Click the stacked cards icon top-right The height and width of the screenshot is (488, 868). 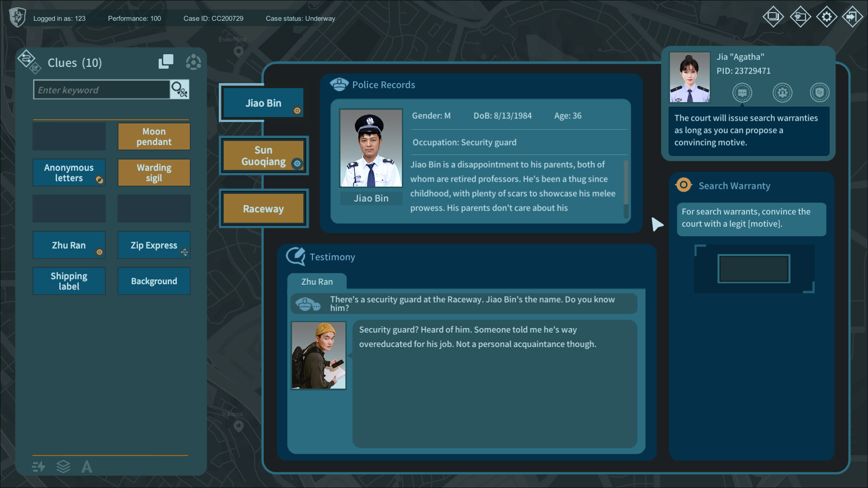click(773, 17)
